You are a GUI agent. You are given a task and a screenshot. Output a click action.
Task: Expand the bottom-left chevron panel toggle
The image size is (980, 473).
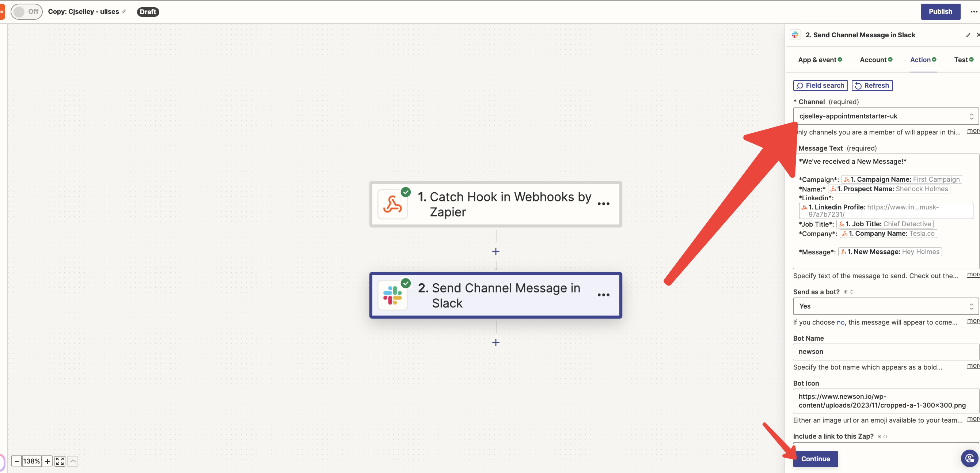(73, 461)
